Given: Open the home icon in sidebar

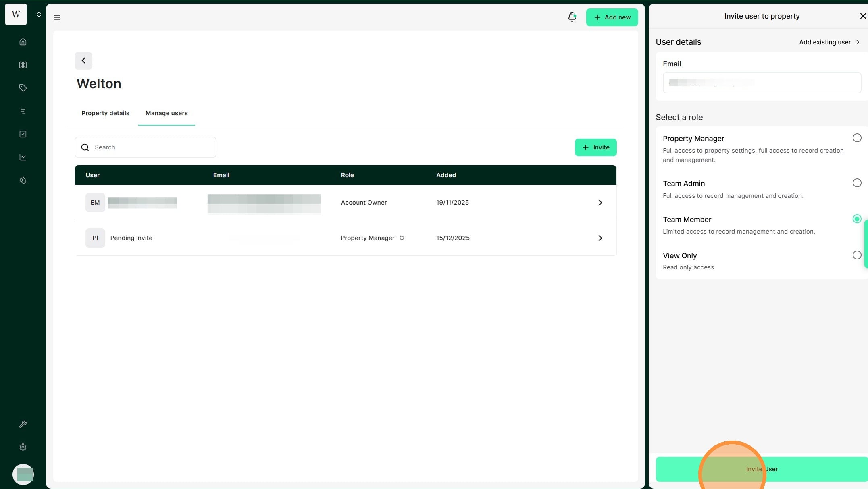Looking at the screenshot, I should [x=23, y=42].
